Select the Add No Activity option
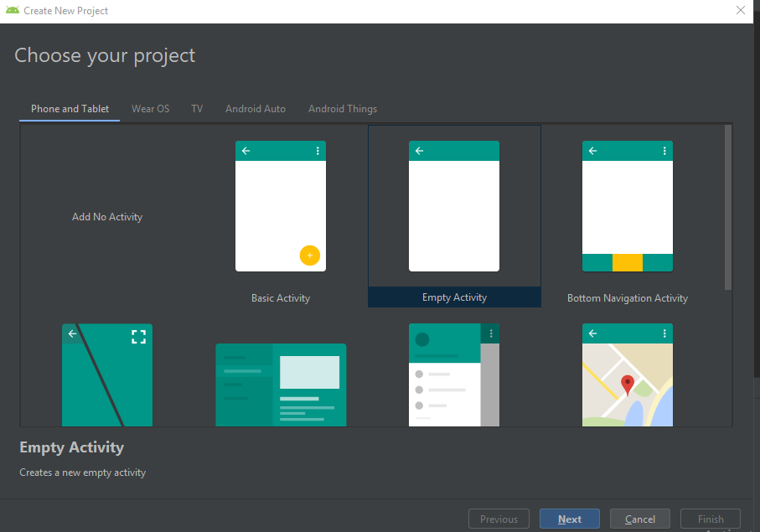The image size is (760, 532). 107,217
